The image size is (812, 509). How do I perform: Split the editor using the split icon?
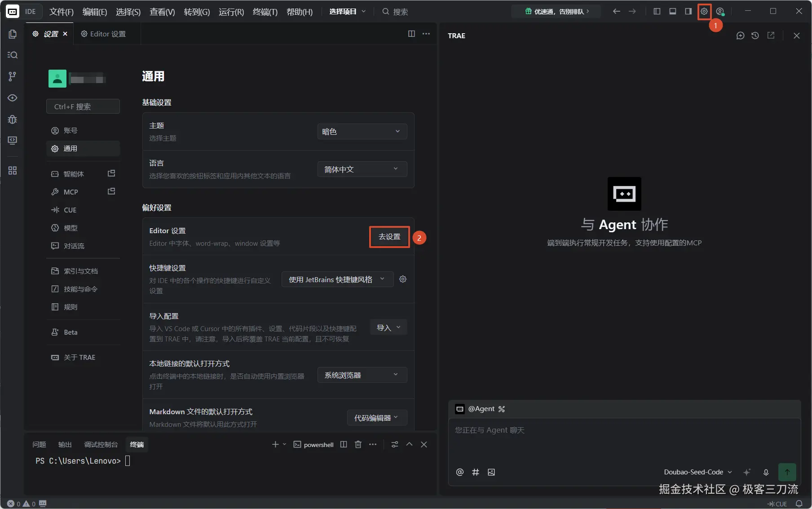pyautogui.click(x=411, y=34)
